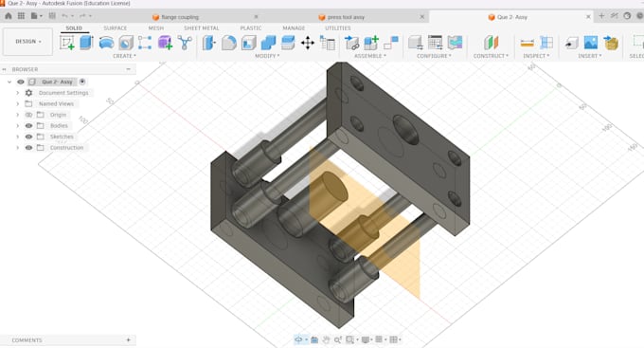Select the Combine tool icon

[x=268, y=43]
